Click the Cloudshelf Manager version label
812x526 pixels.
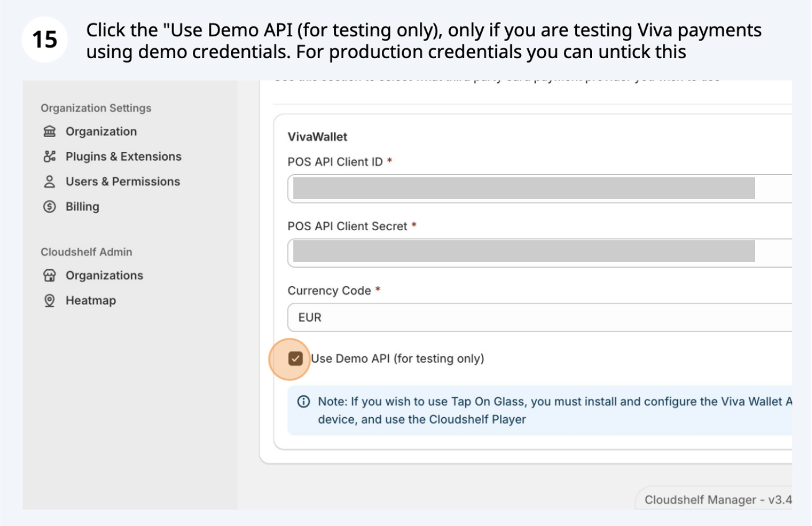[x=718, y=500]
